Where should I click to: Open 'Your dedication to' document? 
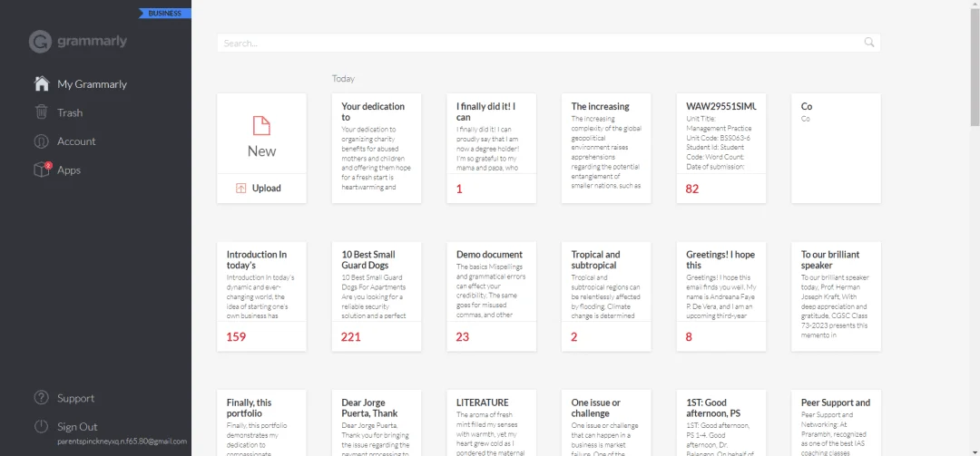377,148
